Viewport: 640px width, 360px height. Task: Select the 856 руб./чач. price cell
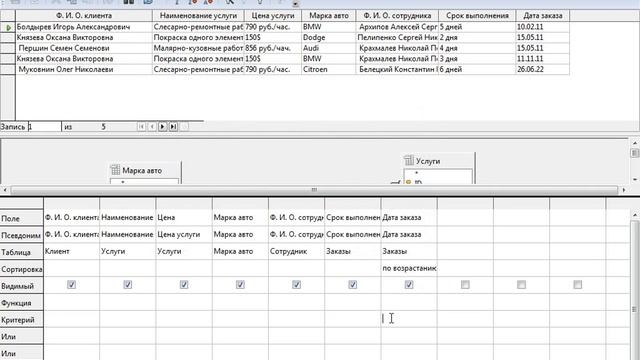[273, 48]
